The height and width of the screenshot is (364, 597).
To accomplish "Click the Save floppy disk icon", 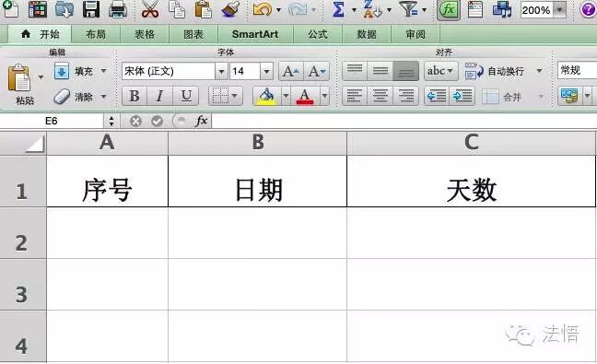I will point(91,9).
